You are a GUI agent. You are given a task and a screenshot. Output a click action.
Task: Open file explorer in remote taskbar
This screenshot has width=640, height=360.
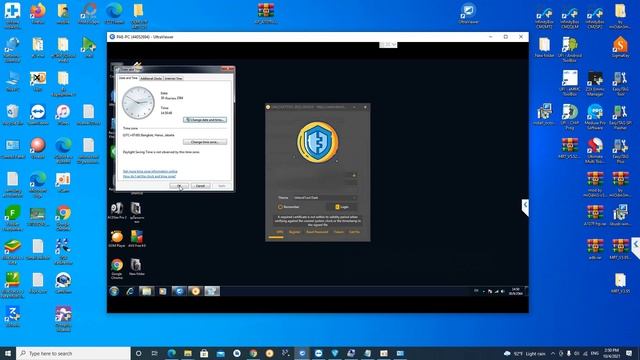pyautogui.click(x=146, y=291)
